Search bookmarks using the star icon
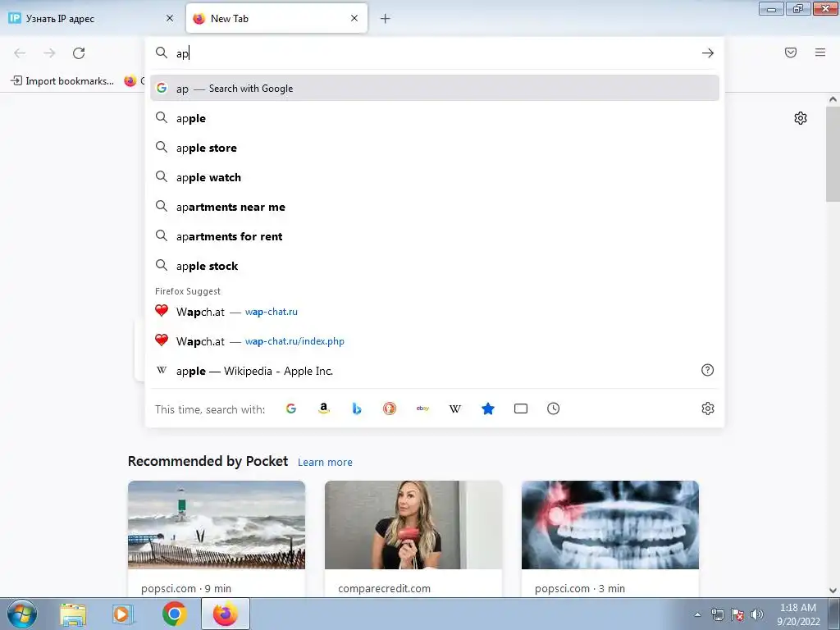The height and width of the screenshot is (630, 840). point(488,409)
